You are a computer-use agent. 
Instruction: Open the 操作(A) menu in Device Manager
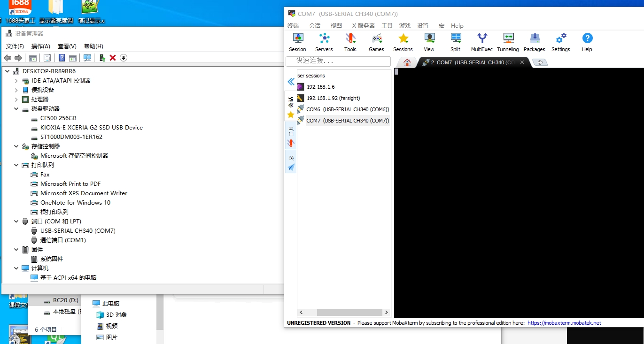tap(41, 46)
